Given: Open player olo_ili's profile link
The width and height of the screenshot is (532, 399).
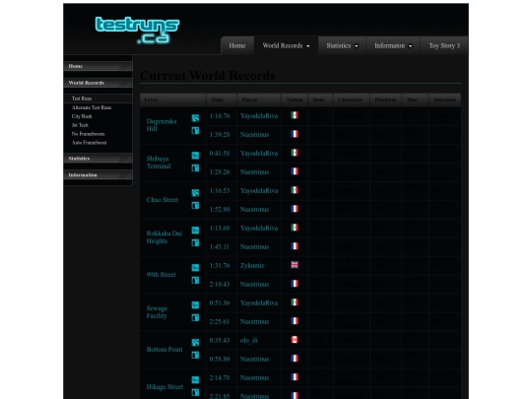Looking at the screenshot, I should click(248, 340).
